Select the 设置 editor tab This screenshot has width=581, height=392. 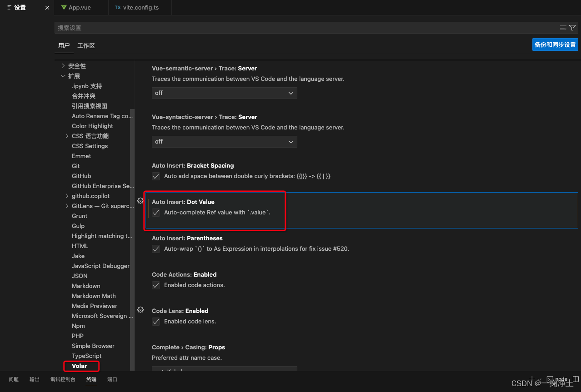pos(27,8)
